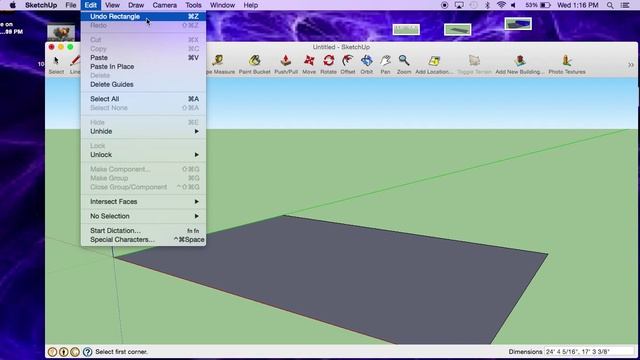Click the Bluetooth menu bar icon

(x=487, y=5)
